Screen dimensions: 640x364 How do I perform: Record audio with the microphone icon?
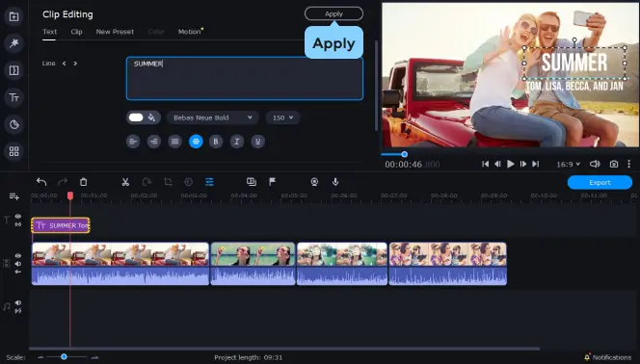coord(335,182)
